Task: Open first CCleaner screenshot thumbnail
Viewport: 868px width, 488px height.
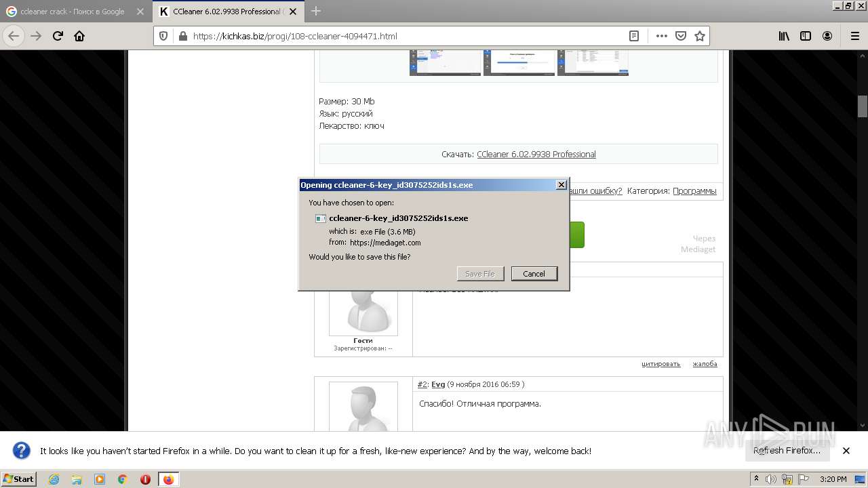Action: (x=445, y=62)
